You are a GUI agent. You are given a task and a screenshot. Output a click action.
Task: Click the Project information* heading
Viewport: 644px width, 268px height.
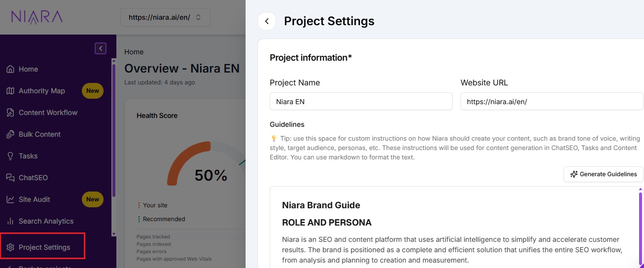311,58
